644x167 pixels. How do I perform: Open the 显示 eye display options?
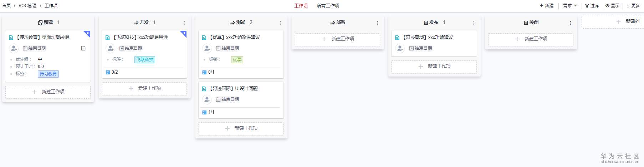[x=612, y=6]
